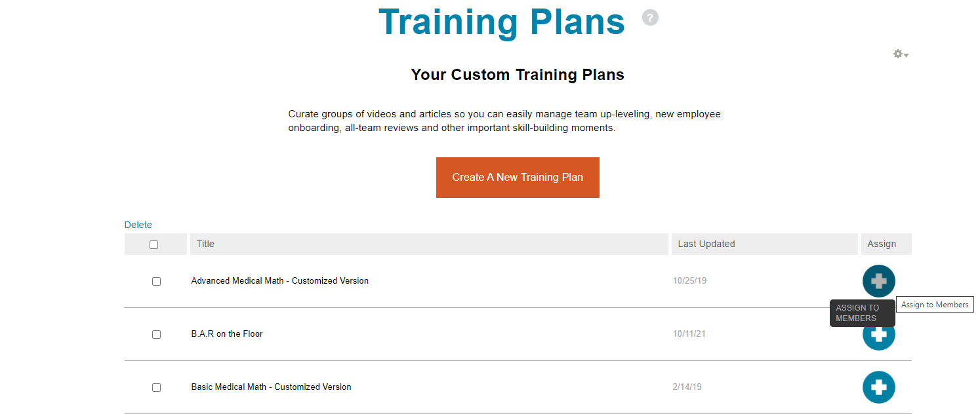Select the B.A.R on the Floor checkbox
The image size is (980, 420).
pyautogui.click(x=156, y=334)
